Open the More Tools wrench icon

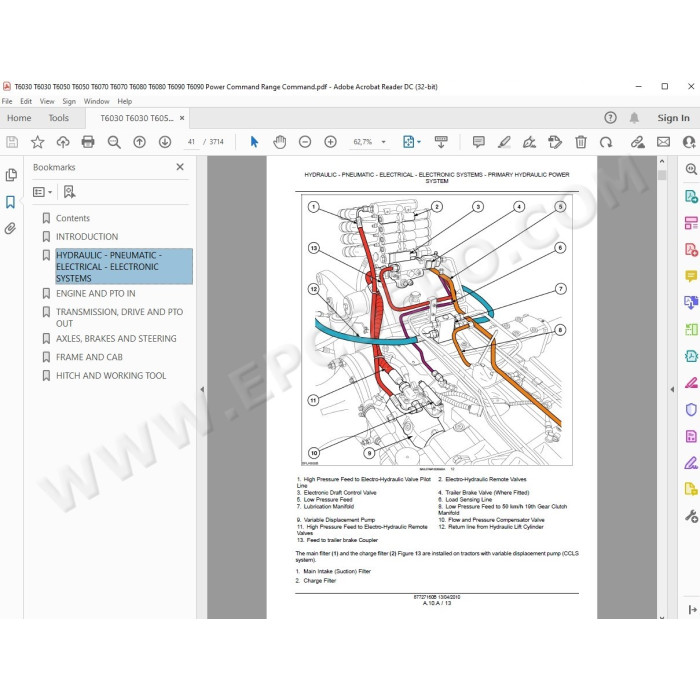tap(691, 516)
